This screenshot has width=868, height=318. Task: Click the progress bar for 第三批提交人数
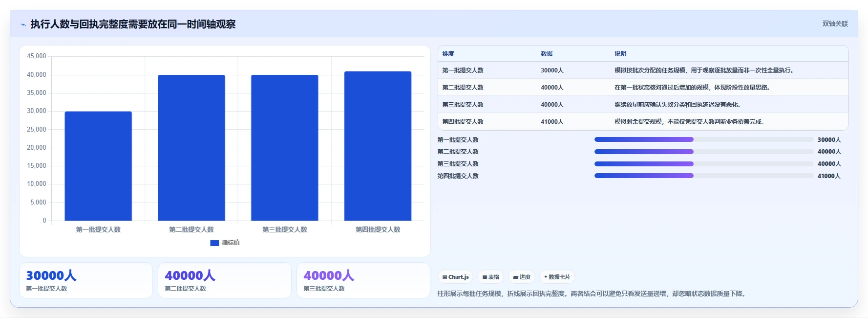(704, 164)
